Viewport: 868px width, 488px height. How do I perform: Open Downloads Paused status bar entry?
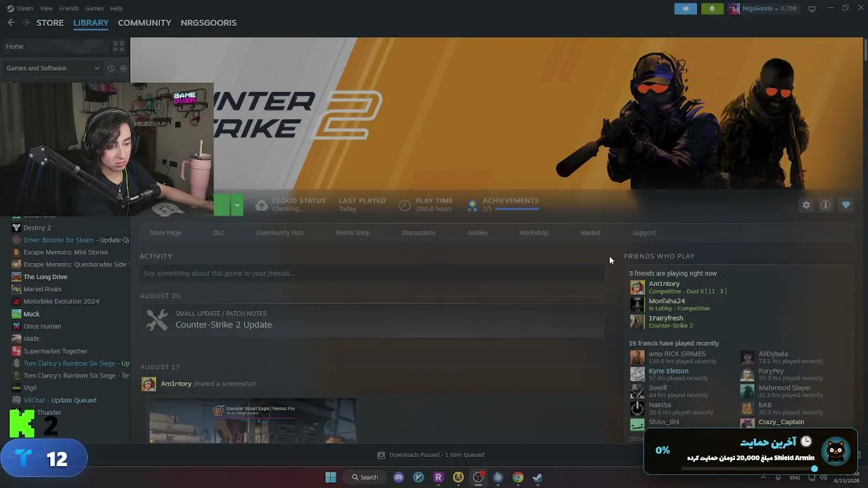pos(431,455)
